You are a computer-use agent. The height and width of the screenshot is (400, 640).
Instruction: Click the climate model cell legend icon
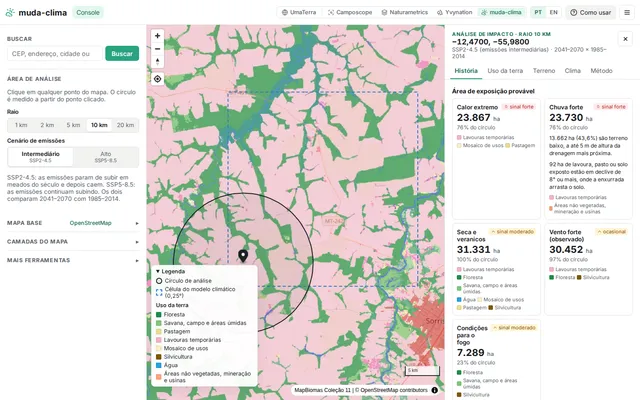[x=159, y=292]
